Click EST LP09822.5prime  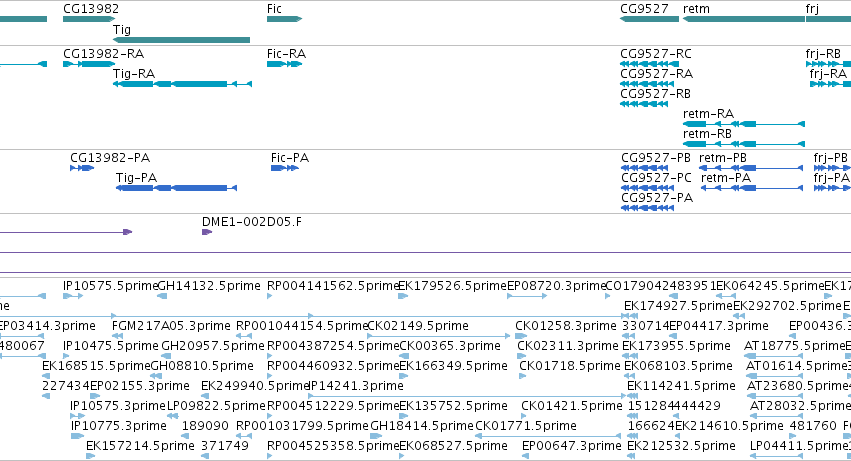click(x=216, y=407)
